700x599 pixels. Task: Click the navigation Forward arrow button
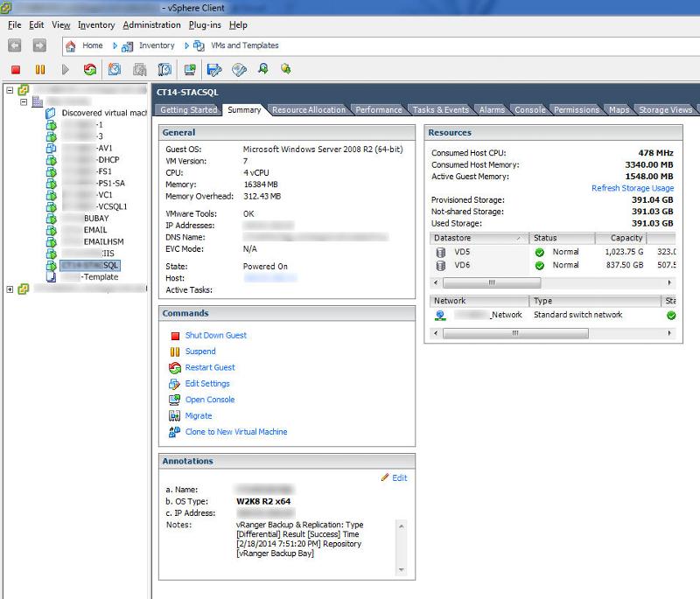[39, 45]
